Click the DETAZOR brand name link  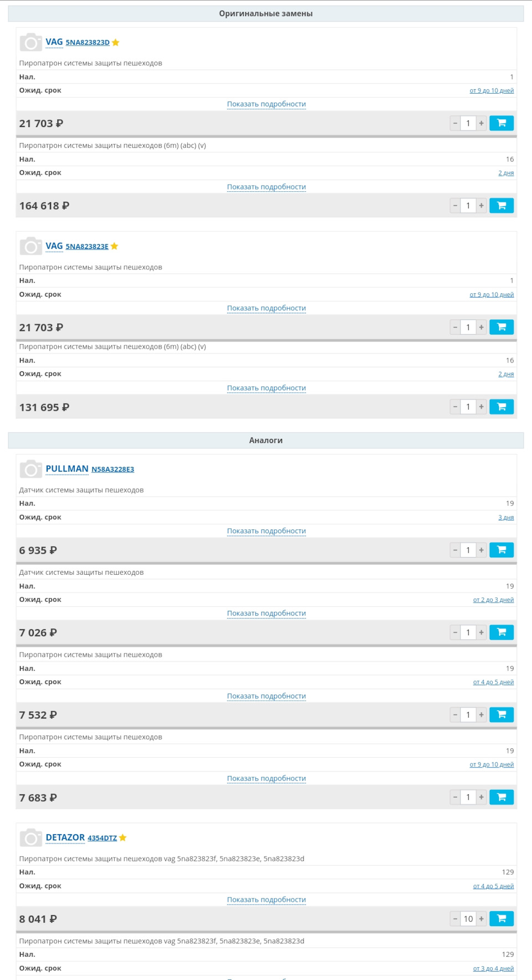tap(65, 838)
